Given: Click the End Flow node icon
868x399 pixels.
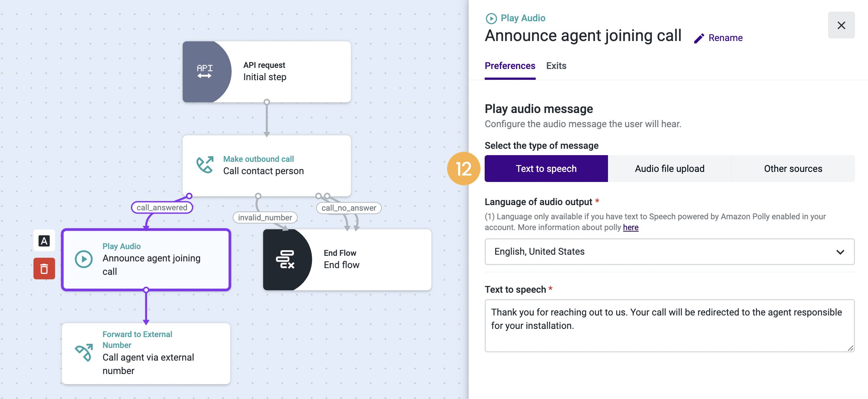Looking at the screenshot, I should (x=285, y=260).
